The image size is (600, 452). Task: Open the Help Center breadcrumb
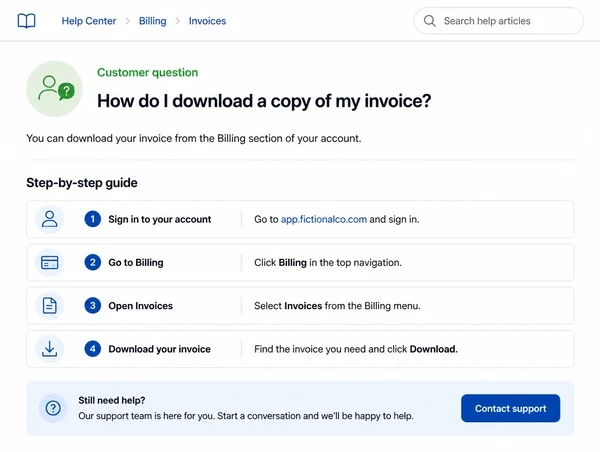[89, 21]
